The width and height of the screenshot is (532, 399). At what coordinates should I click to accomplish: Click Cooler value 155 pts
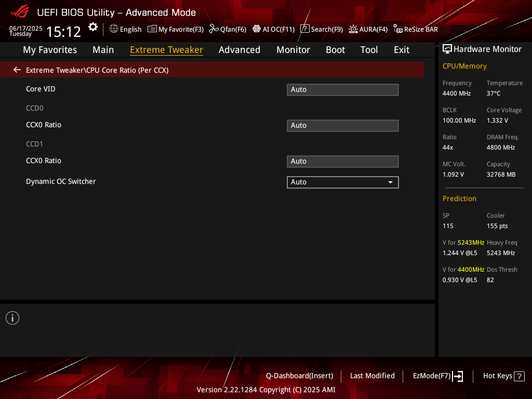click(x=497, y=226)
